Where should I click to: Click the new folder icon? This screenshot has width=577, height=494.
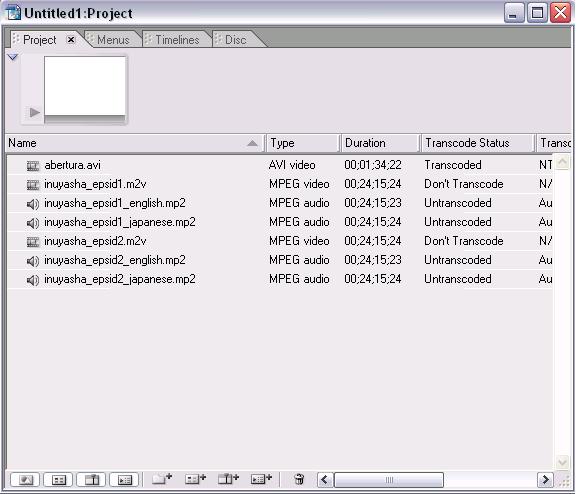click(x=162, y=479)
